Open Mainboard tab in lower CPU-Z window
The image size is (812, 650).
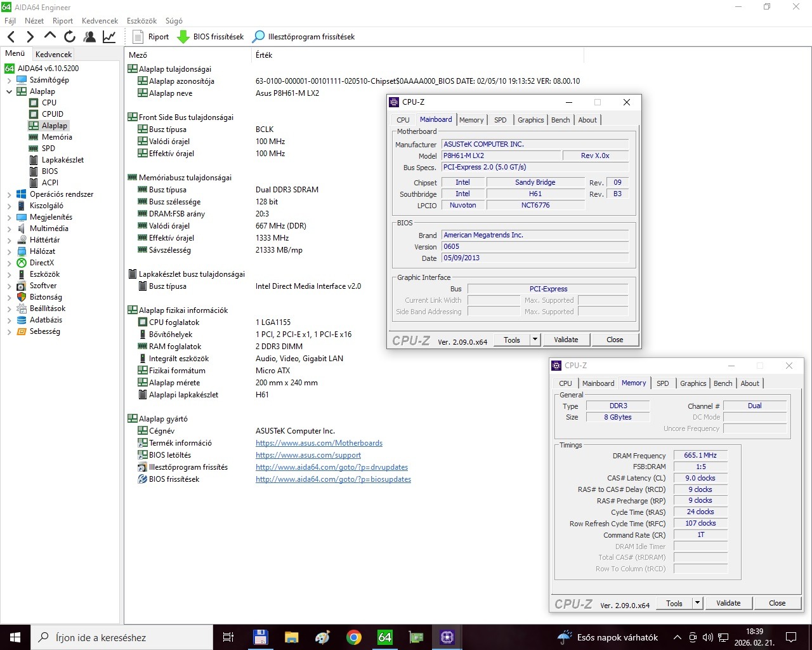pos(598,383)
